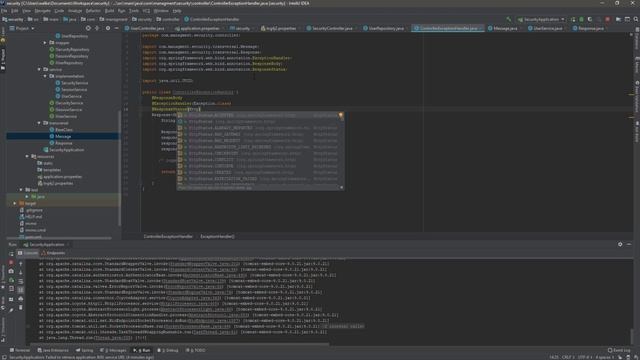The image size is (640, 360).
Task: Toggle scroll to end in console toolbar
Action: (x=21, y=290)
